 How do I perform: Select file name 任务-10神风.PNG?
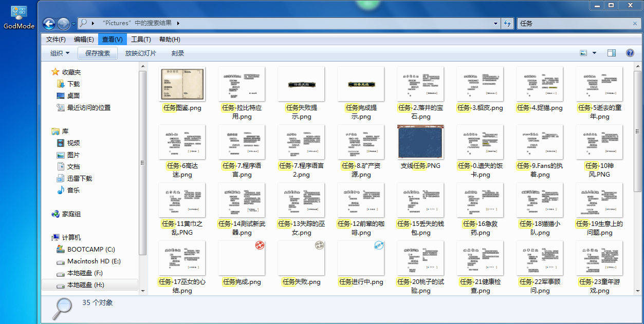(x=599, y=170)
